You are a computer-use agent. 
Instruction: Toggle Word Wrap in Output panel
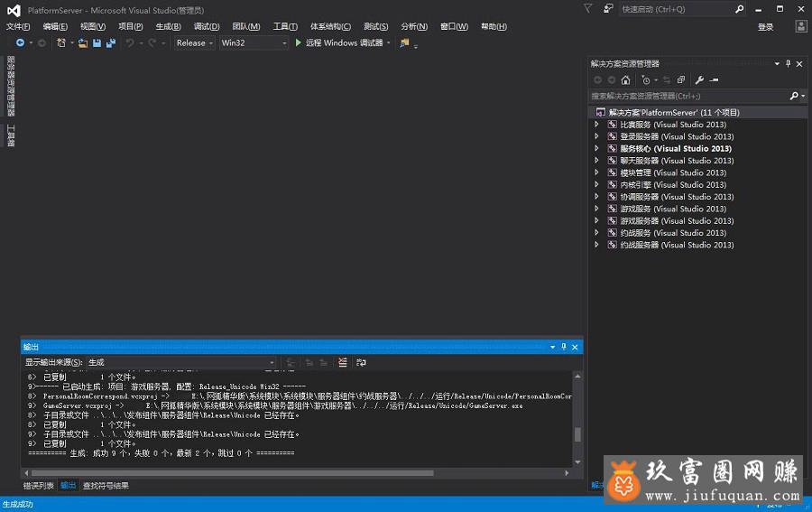pos(361,362)
